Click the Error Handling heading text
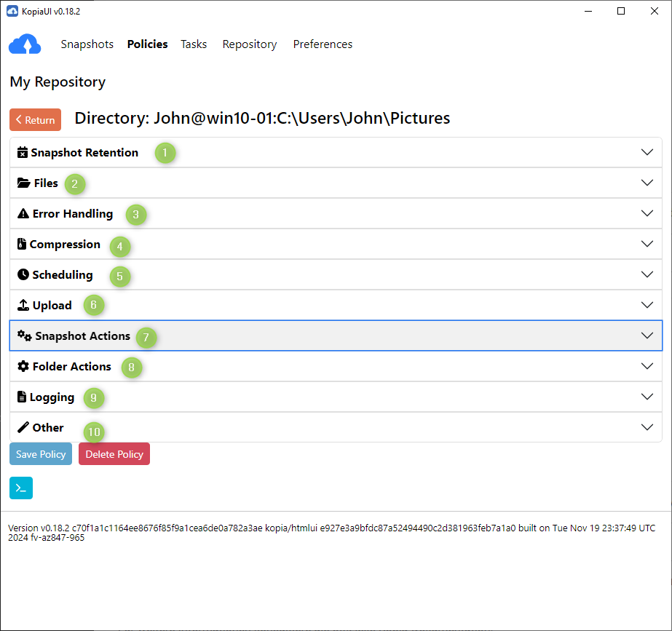This screenshot has height=631, width=672. click(73, 213)
